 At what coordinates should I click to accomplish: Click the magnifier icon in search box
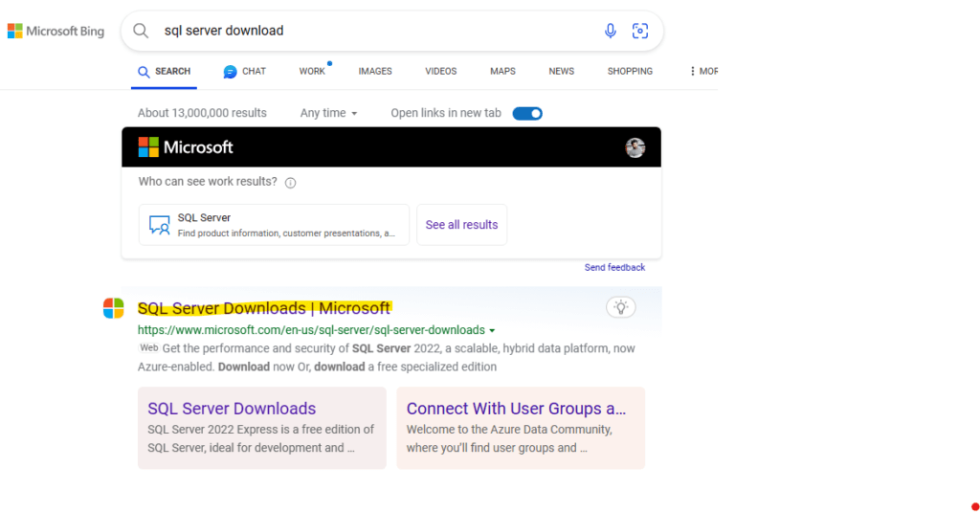(141, 31)
